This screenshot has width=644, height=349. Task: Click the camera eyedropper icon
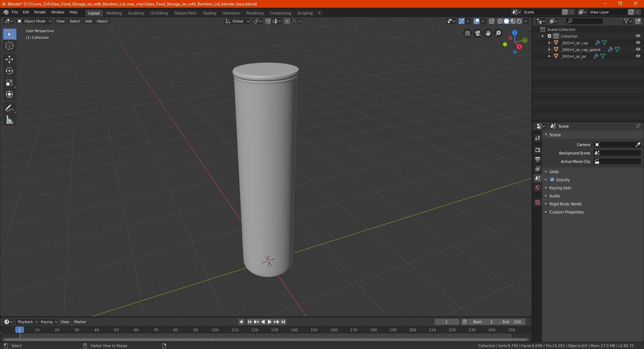coord(638,145)
